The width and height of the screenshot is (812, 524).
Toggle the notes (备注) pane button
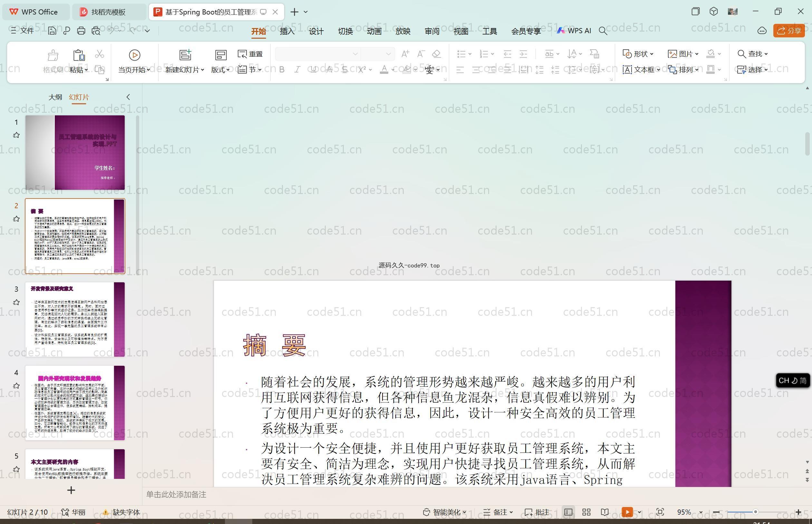pos(498,512)
